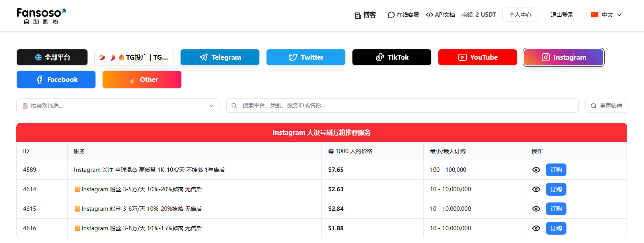Click 订购 order button for service 4616
Image resolution: width=644 pixels, height=243 pixels.
pos(556,228)
